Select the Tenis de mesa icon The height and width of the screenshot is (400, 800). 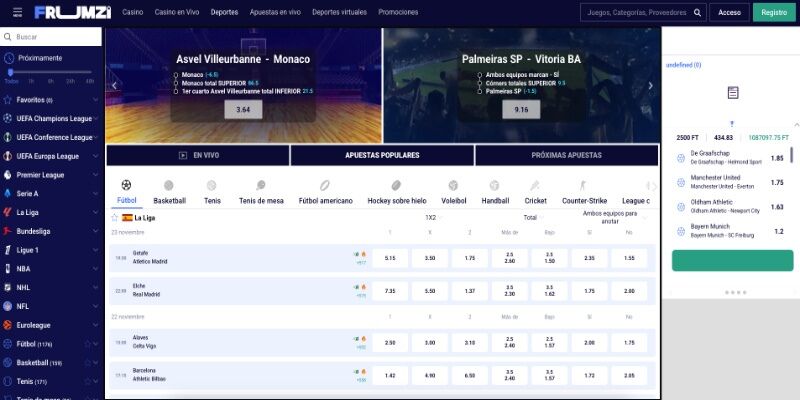point(261,186)
